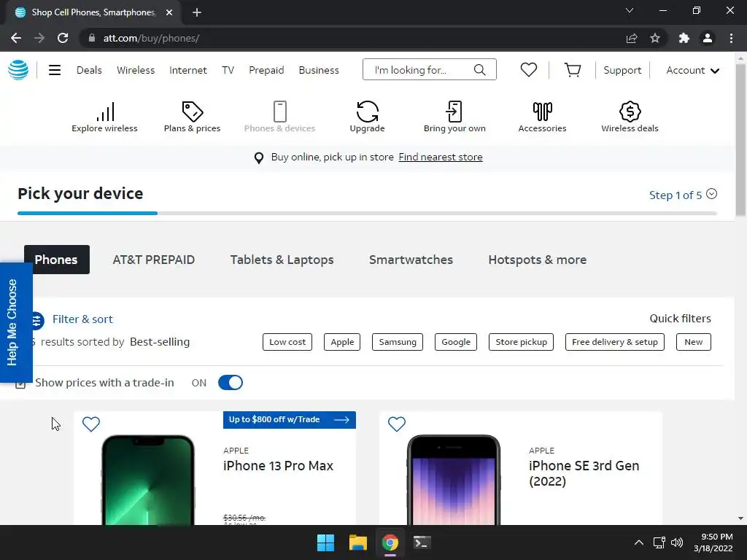747x560 pixels.
Task: Click the page vertical scrollbar
Action: pyautogui.click(x=740, y=141)
